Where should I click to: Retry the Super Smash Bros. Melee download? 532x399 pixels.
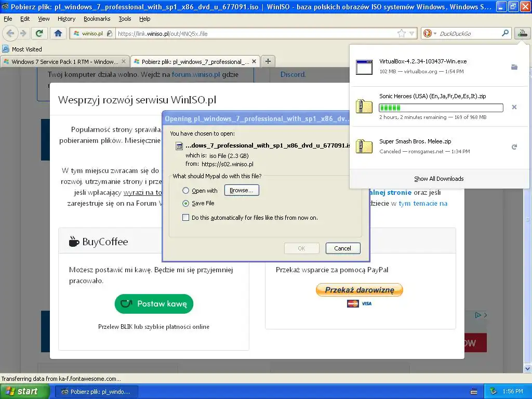pyautogui.click(x=514, y=147)
